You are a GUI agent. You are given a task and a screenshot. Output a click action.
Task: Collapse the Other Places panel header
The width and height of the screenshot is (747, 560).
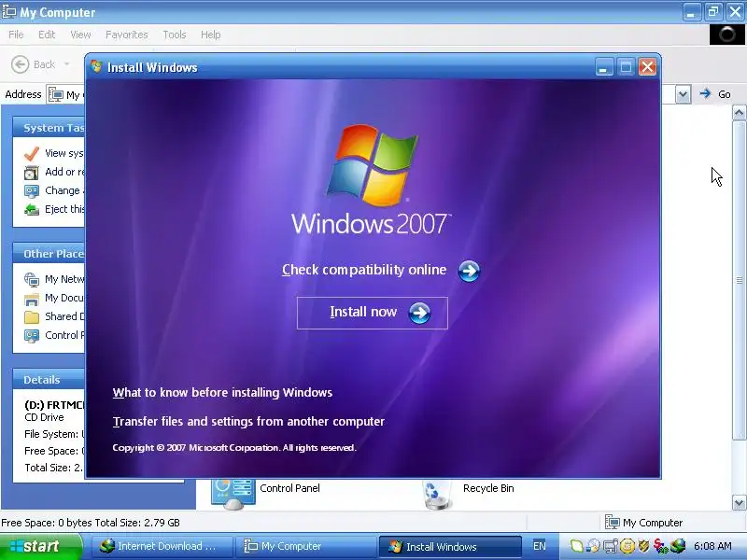49,254
